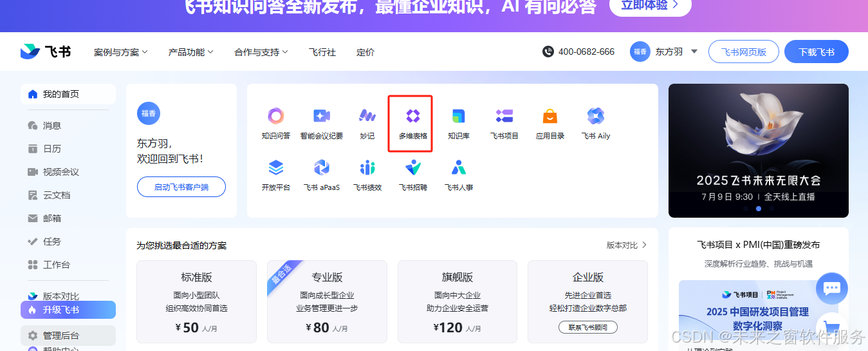
Task: Open the 飞书项目 app icon
Action: 504,117
